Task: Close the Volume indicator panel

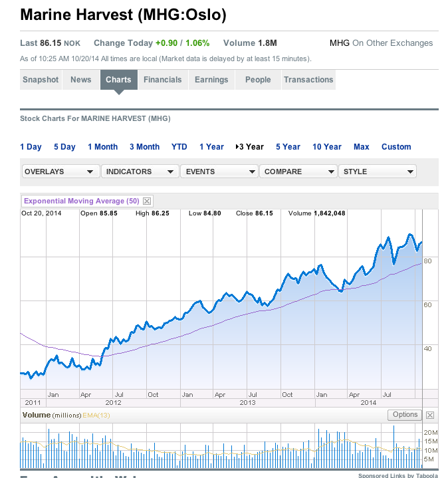Action: coord(430,416)
